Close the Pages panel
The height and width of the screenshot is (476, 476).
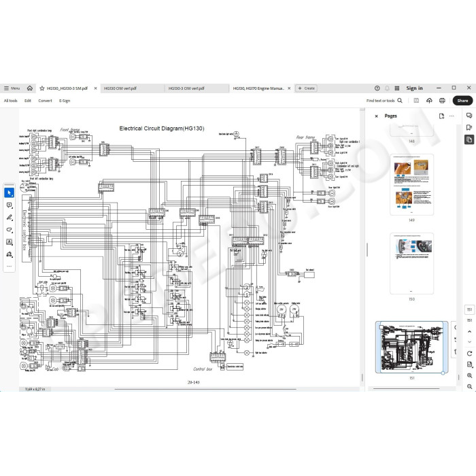click(377, 116)
